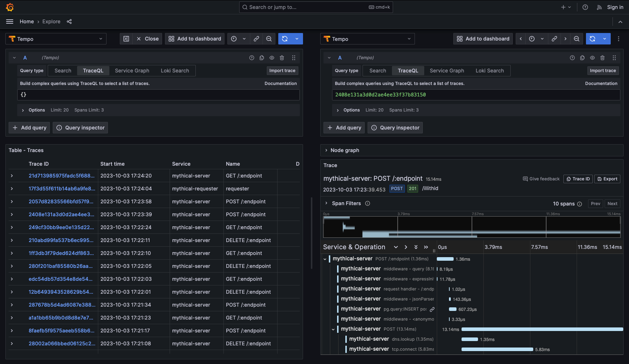Switch to the Service Graph tab
This screenshot has width=629, height=364.
tap(132, 70)
